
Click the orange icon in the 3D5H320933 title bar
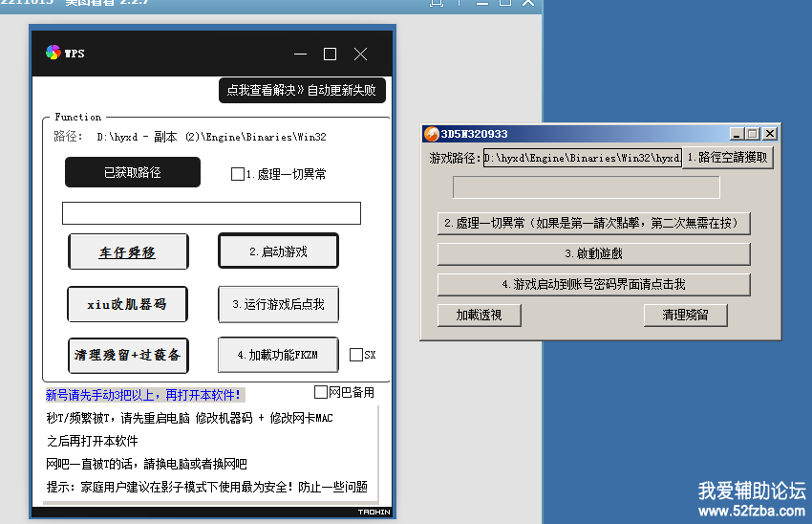point(431,134)
